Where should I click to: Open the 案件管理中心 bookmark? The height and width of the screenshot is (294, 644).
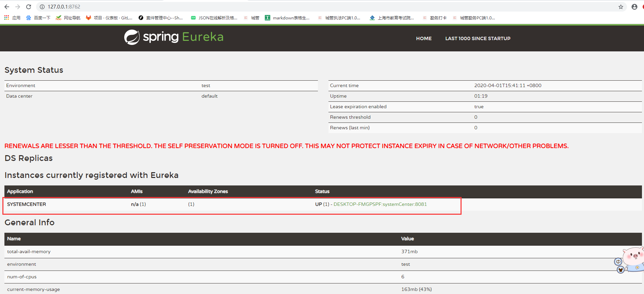[161, 18]
